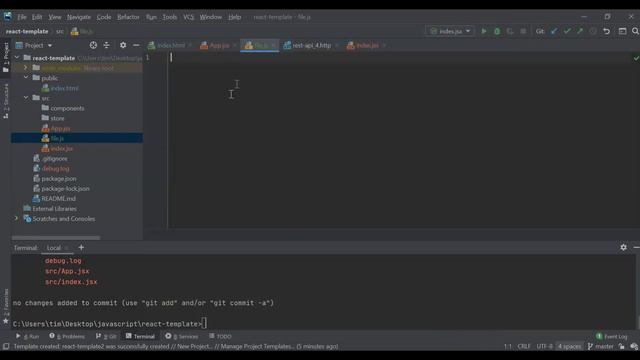
Task: Select the components folder
Action: [x=67, y=108]
